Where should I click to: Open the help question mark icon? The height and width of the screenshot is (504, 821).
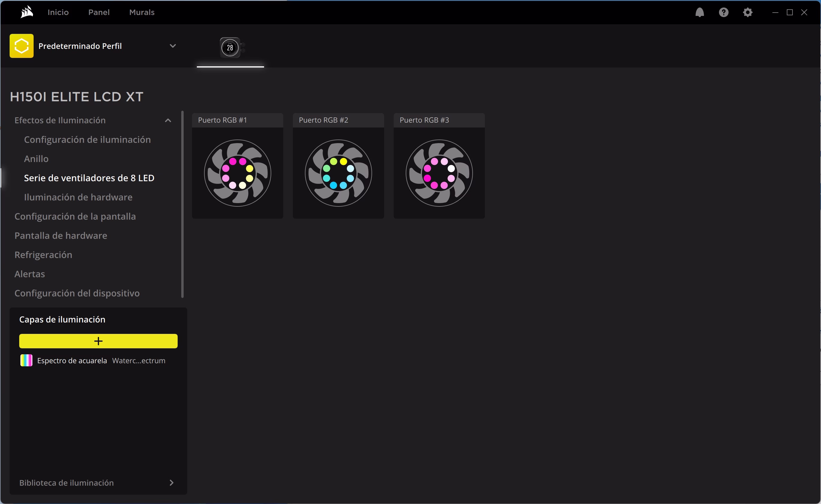[724, 12]
